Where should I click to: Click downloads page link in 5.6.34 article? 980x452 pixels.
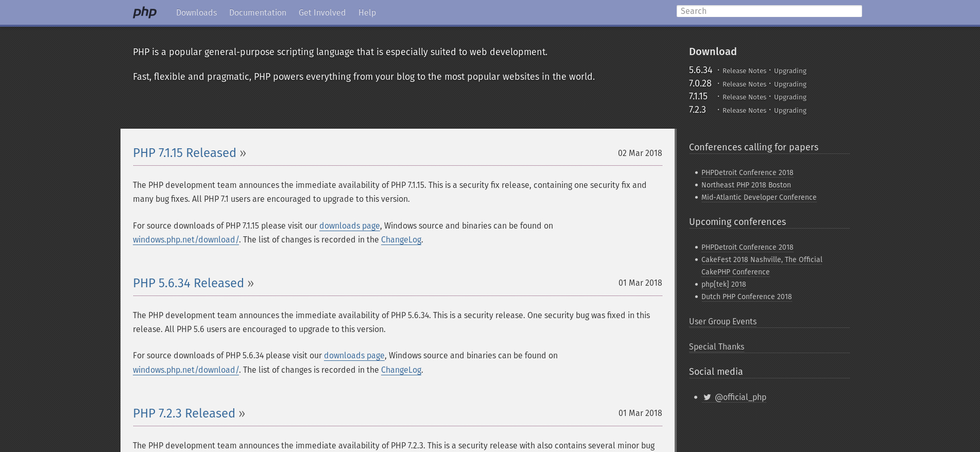click(354, 356)
